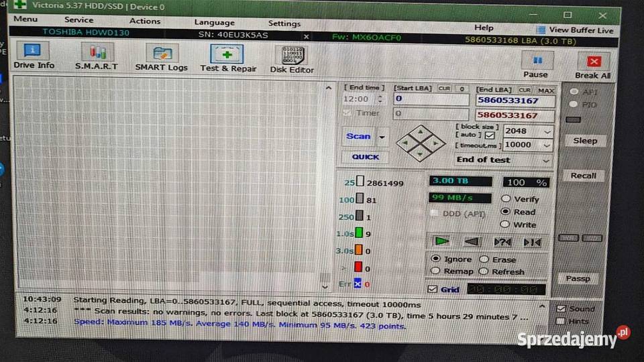Click the QUICK scan button
Viewport: 644px width, 362px height.
[x=365, y=157]
